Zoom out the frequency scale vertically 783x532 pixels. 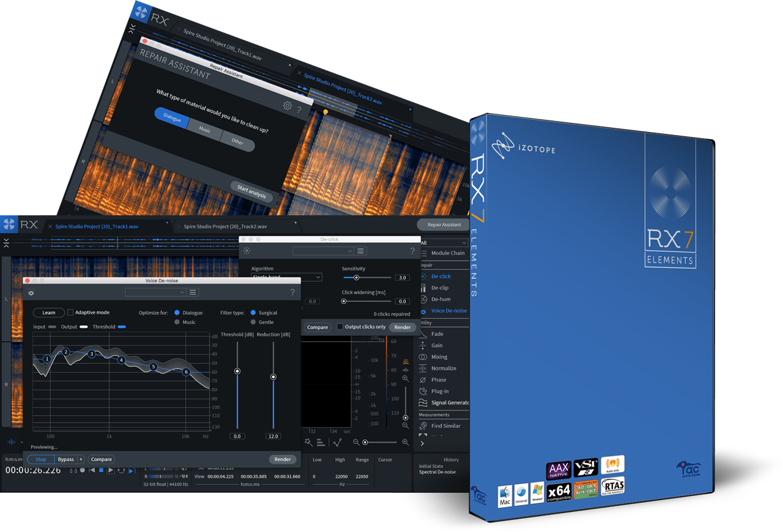click(x=406, y=426)
